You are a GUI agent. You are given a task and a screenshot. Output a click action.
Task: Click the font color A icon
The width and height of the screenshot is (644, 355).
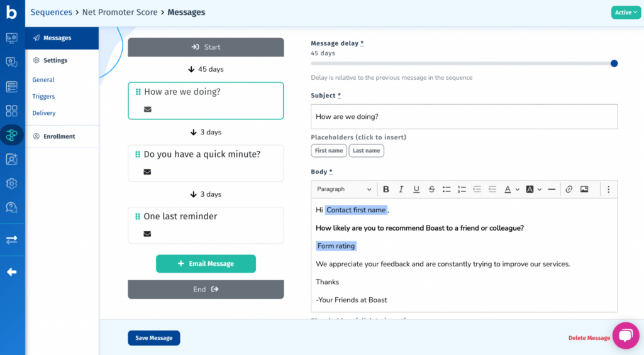[x=508, y=189]
